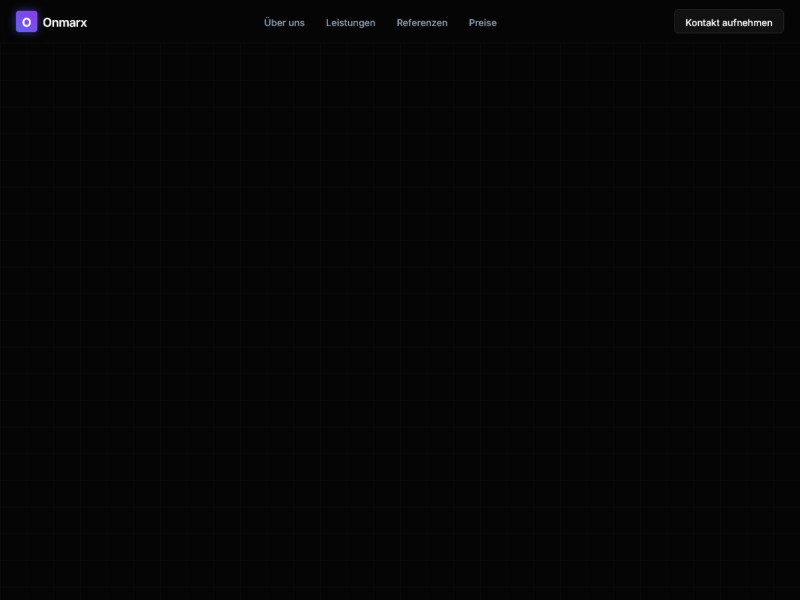Open the "Über uns" navigation item
Image resolution: width=800 pixels, height=600 pixels.
coord(283,22)
